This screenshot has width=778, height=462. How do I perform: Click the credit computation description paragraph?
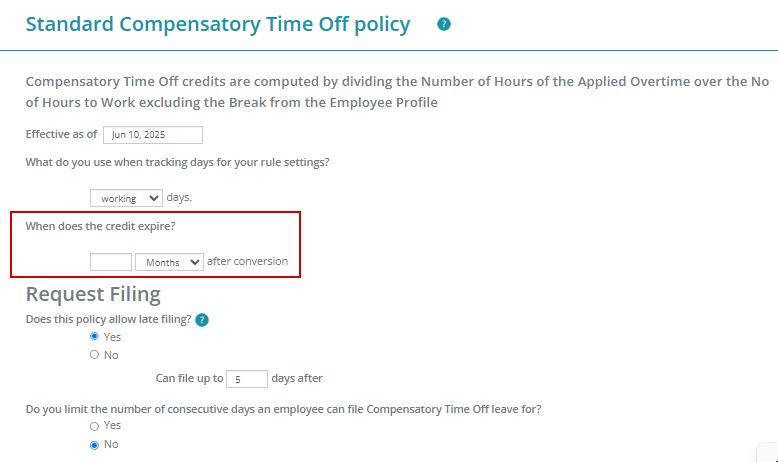397,92
